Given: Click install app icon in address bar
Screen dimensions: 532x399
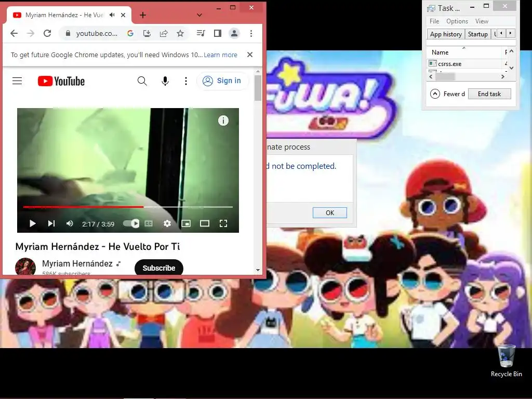Looking at the screenshot, I should [147, 33].
